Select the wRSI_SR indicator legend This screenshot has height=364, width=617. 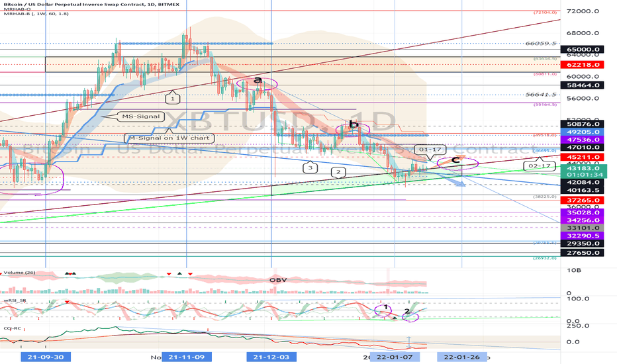[x=15, y=300]
